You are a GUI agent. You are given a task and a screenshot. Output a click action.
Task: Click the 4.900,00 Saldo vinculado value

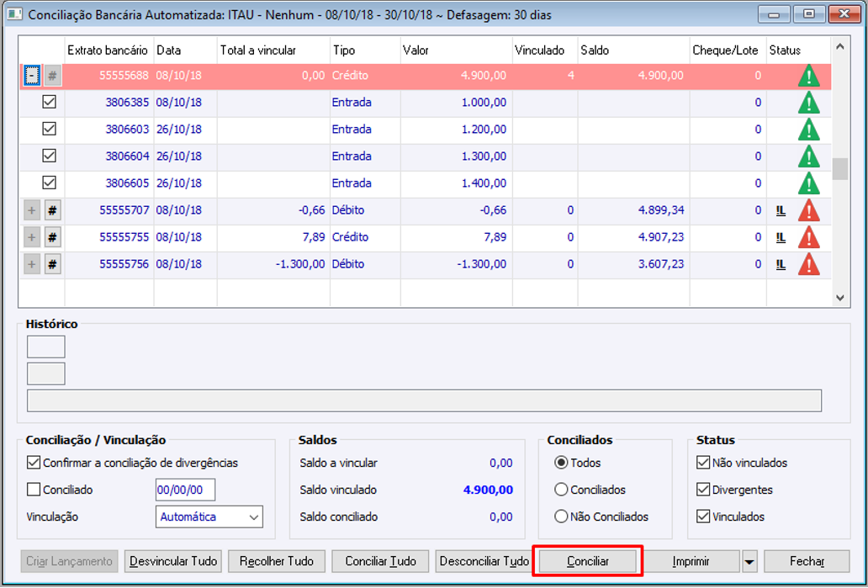488,490
